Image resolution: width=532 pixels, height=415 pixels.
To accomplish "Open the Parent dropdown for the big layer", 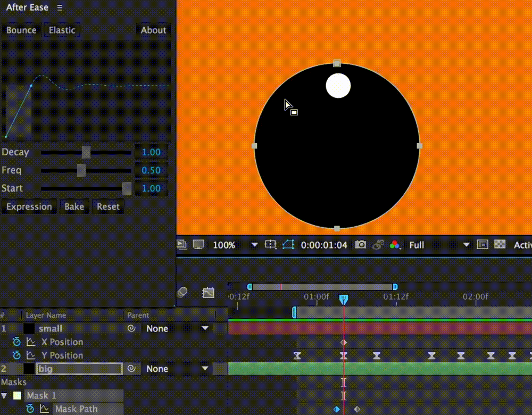I will pos(178,369).
